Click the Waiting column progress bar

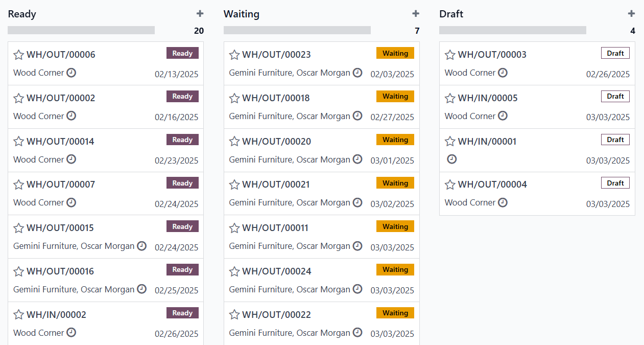297,30
